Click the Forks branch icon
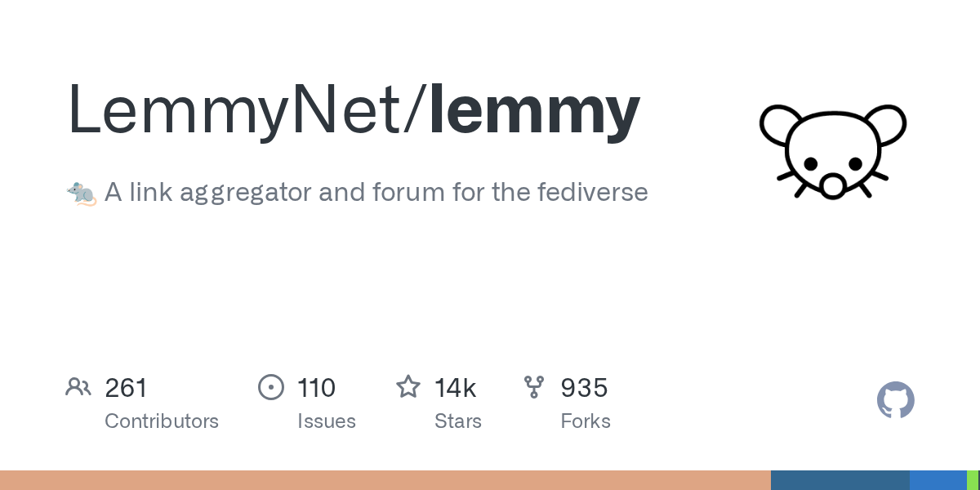Screen dimensions: 980x490 534,387
